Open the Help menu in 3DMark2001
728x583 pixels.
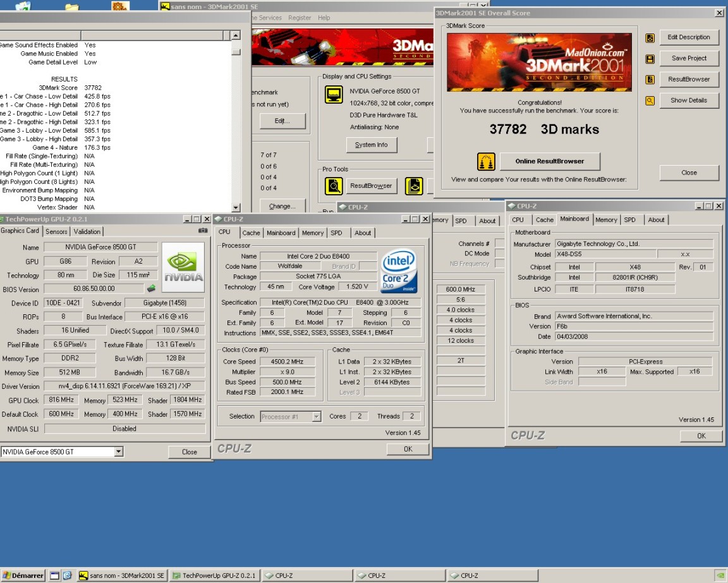(324, 18)
